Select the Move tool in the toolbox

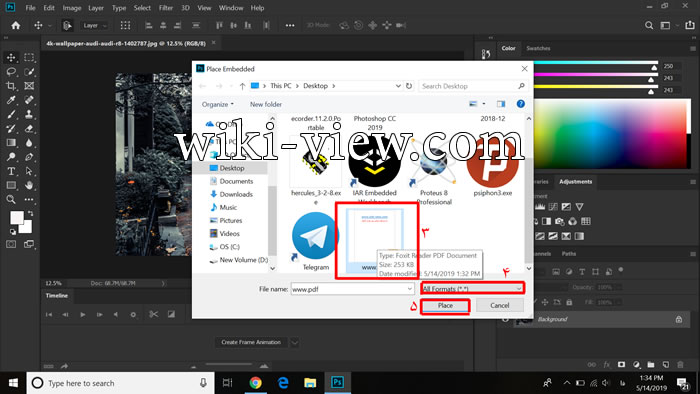click(x=11, y=58)
